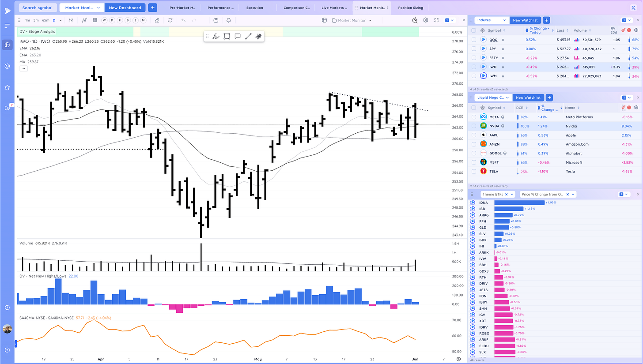Open the Liquid Mega C... watchlist dropdown
Image resolution: width=643 pixels, height=364 pixels.
click(494, 98)
